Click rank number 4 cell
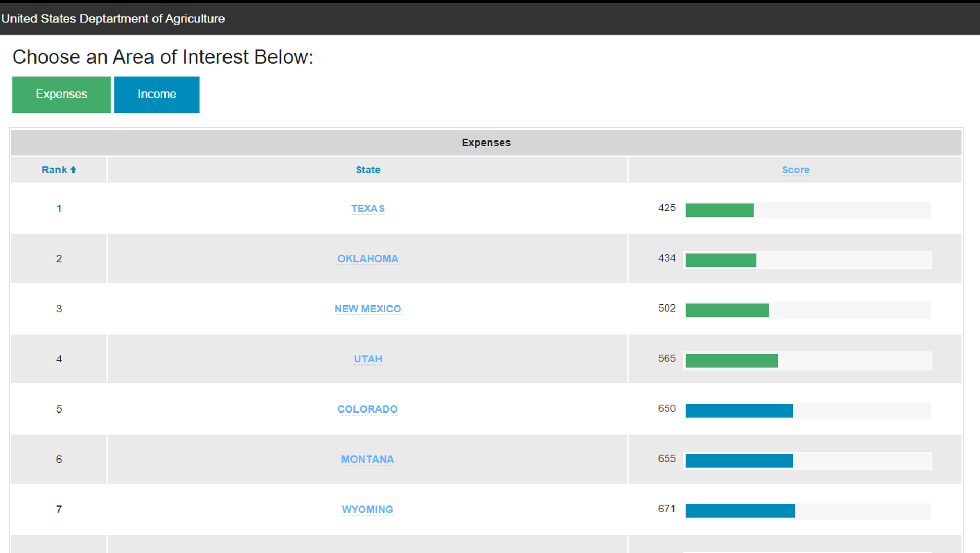This screenshot has width=980, height=553. click(59, 359)
